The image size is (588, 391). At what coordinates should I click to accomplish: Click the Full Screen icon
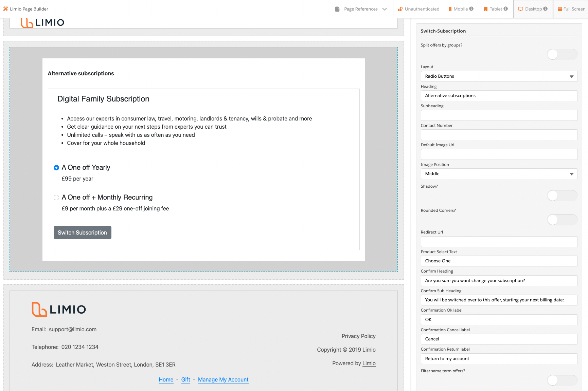560,9
